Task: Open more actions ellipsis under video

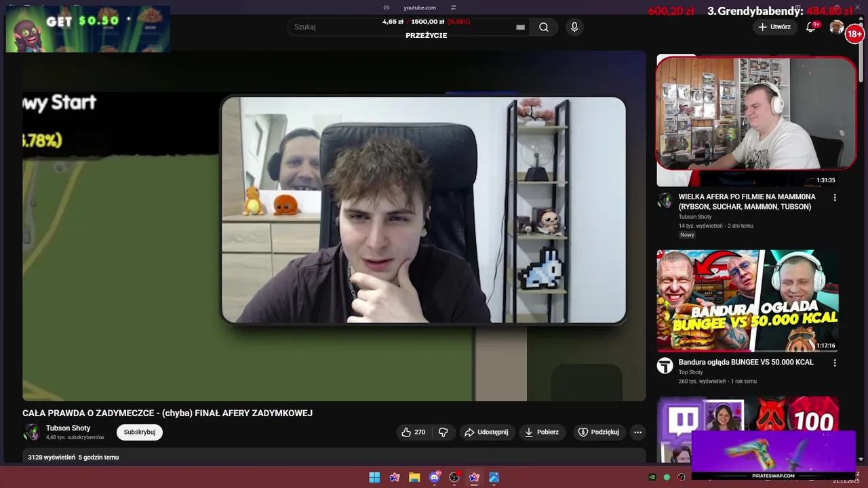Action: [x=637, y=432]
